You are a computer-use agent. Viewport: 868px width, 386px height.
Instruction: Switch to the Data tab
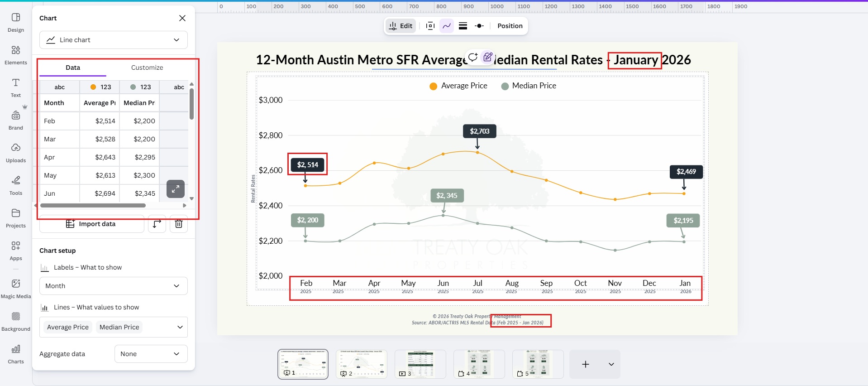click(x=73, y=68)
